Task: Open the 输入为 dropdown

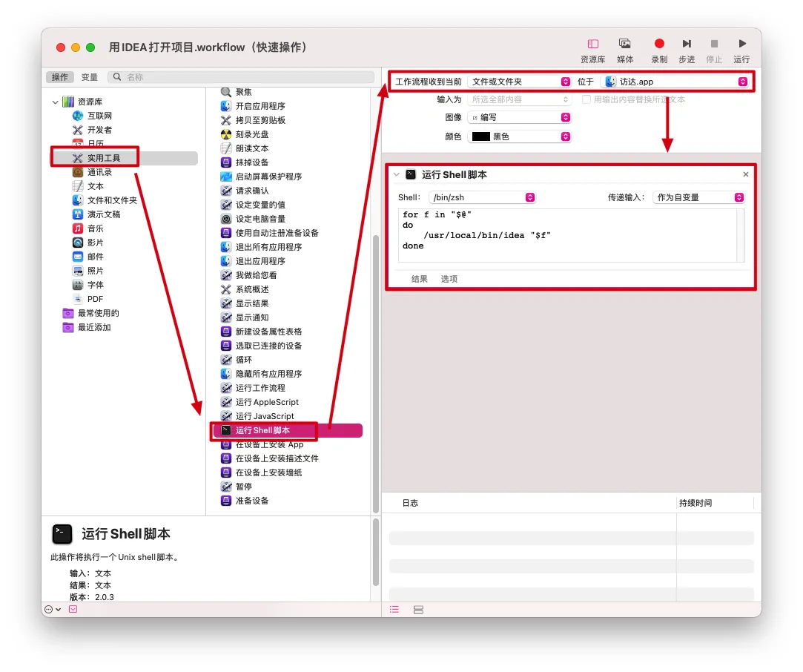Action: pos(519,99)
